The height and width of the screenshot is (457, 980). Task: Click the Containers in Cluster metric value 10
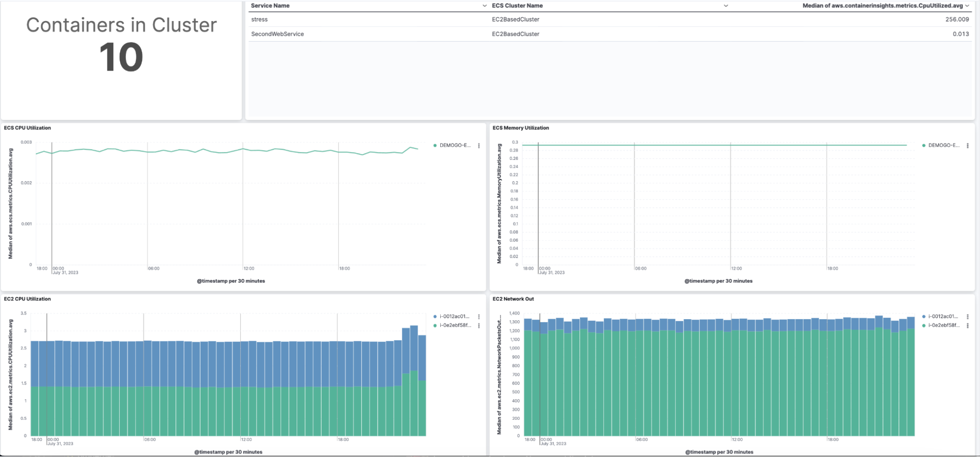121,57
